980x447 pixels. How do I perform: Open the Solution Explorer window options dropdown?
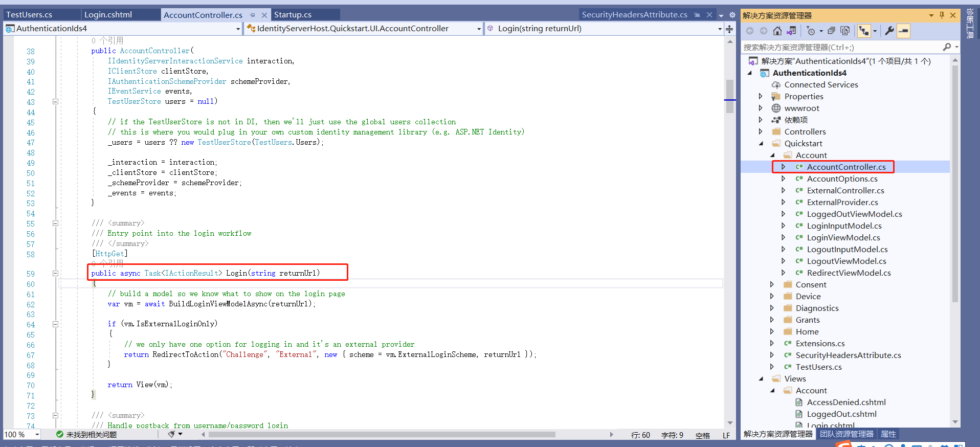pos(931,15)
